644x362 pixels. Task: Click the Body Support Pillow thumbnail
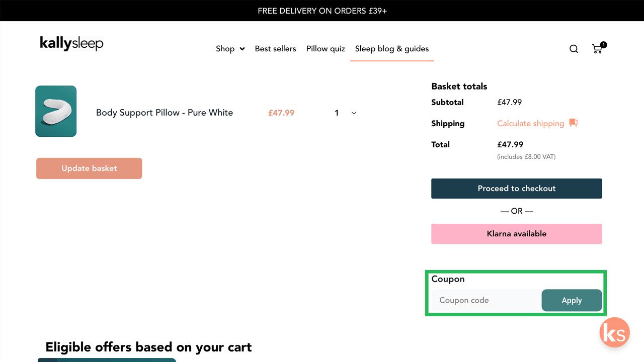click(x=56, y=111)
